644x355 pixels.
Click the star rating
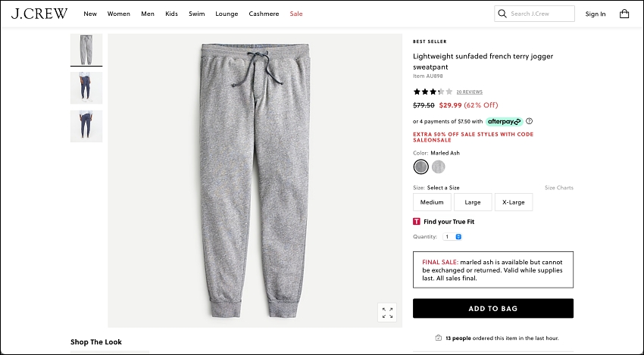(433, 92)
